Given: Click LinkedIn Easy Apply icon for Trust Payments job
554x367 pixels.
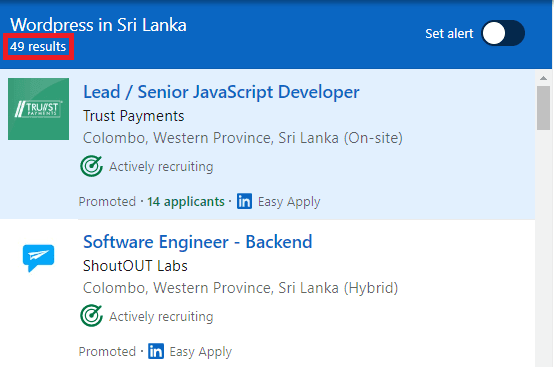Looking at the screenshot, I should tap(244, 201).
